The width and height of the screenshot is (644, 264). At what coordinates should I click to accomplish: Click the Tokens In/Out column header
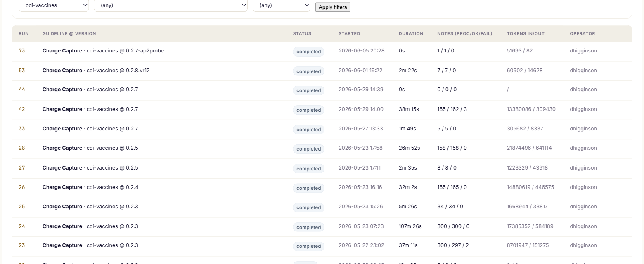coord(526,33)
